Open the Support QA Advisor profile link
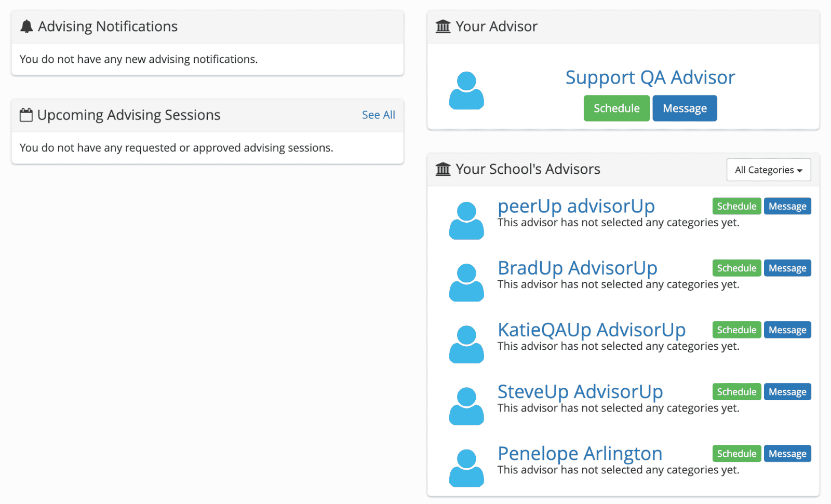The image size is (831, 504). [x=650, y=77]
